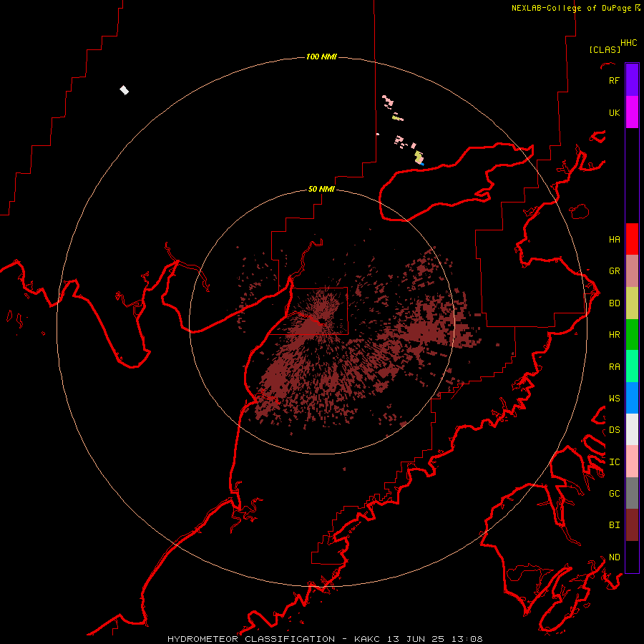Click the 'UK' legend label
This screenshot has width=644, height=644.
(615, 112)
